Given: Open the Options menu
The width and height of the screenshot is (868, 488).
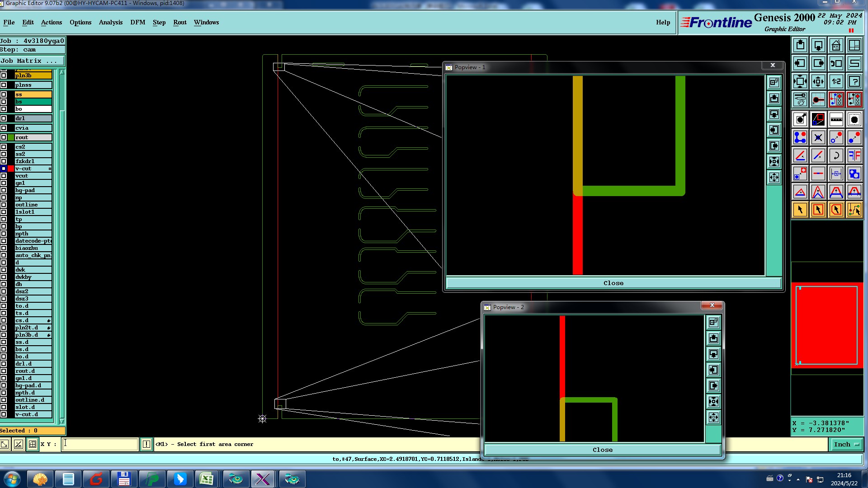Looking at the screenshot, I should pyautogui.click(x=80, y=22).
